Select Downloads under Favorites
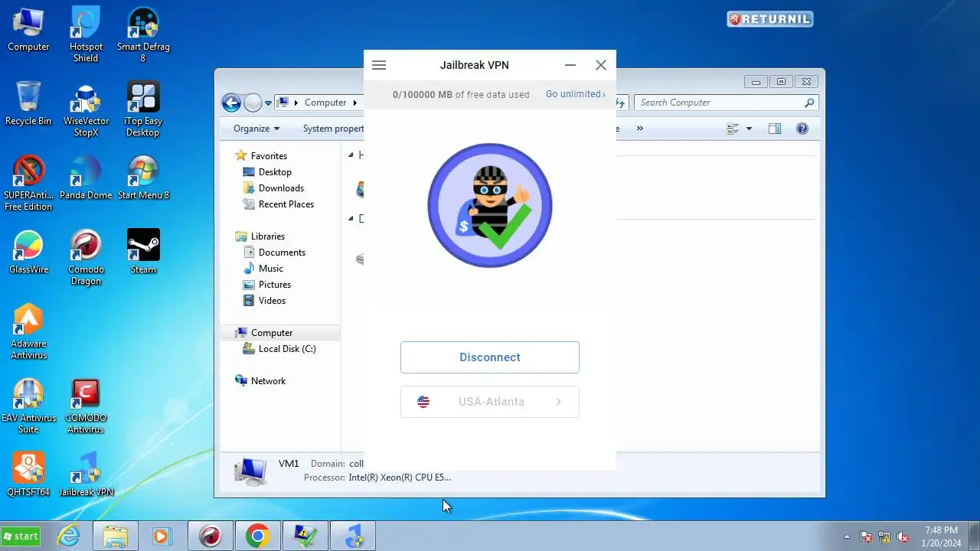This screenshot has width=980, height=551. point(281,188)
